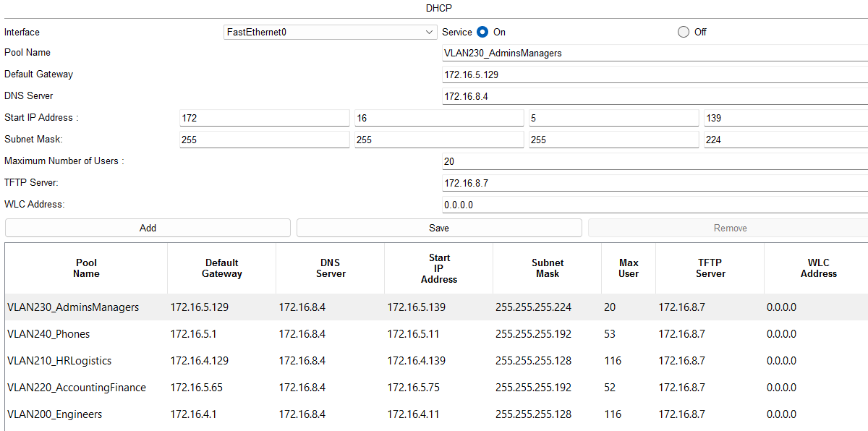Image resolution: width=868 pixels, height=431 pixels.
Task: Click the Add button
Action: (x=148, y=228)
